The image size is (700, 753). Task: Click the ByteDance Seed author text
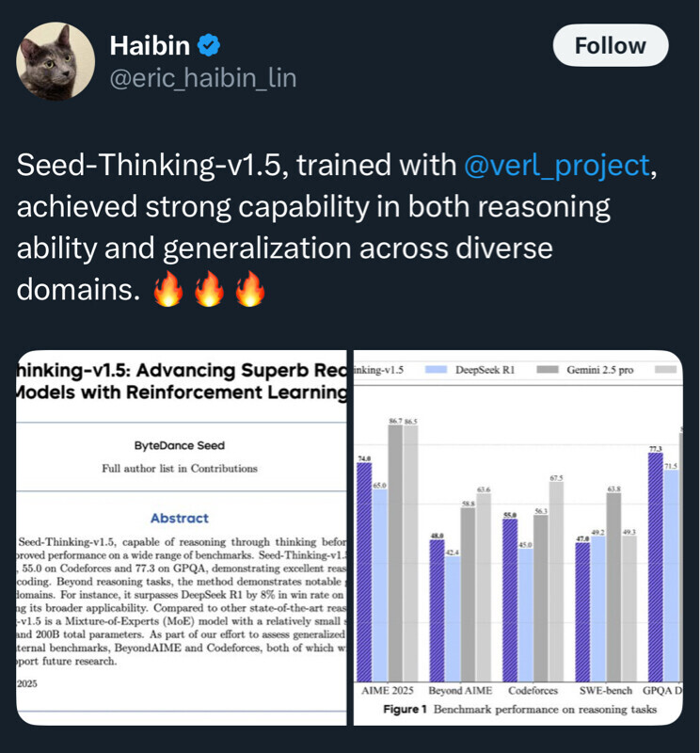[x=178, y=446]
